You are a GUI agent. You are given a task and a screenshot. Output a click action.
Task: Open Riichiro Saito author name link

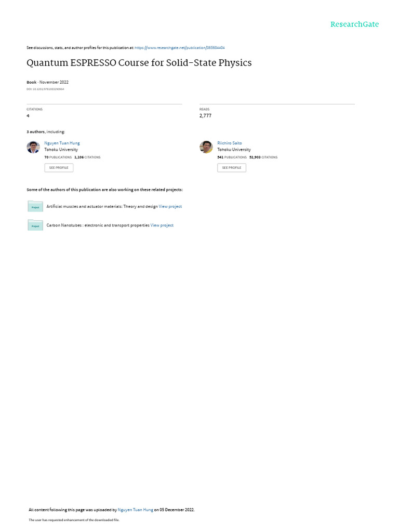[230, 143]
